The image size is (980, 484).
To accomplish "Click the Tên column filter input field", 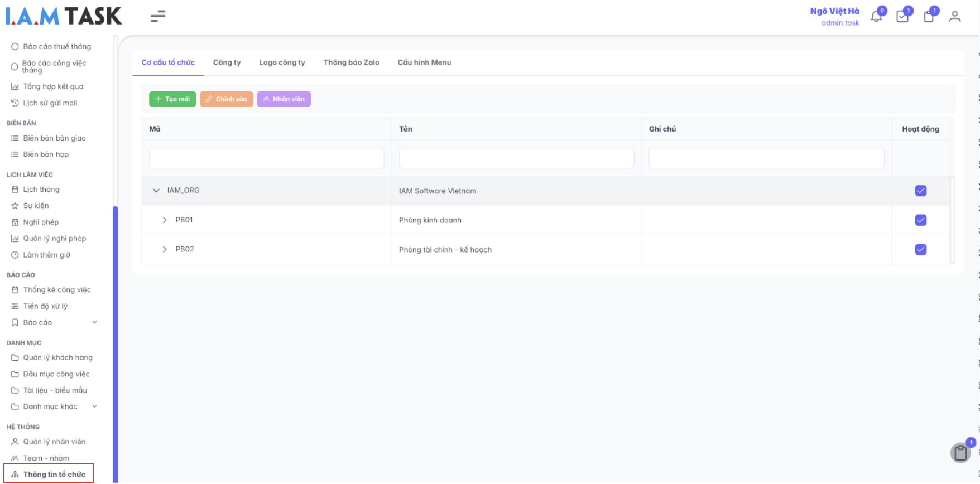I will [x=516, y=158].
